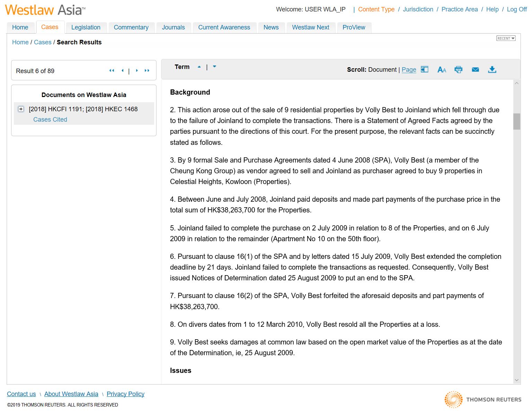Change font size with AA icon
The image size is (532, 411).
442,70
